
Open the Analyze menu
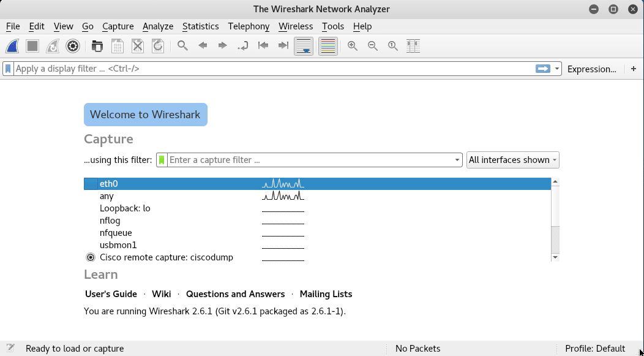(158, 26)
